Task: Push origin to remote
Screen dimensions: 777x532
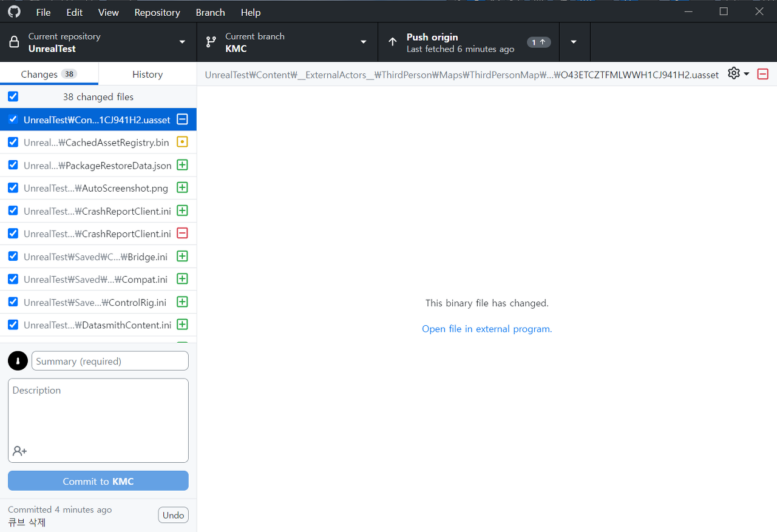Action: (469, 42)
